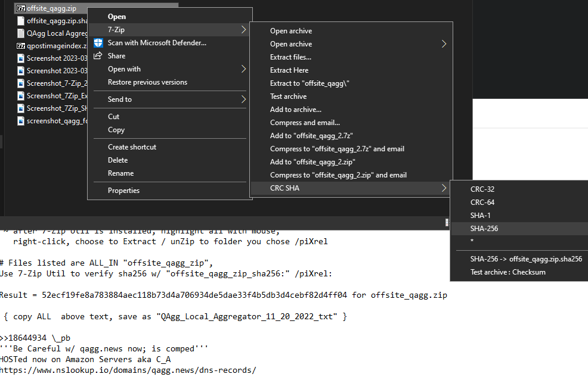
Task: Expand the CRC SHA submenu arrow
Action: [x=444, y=188]
